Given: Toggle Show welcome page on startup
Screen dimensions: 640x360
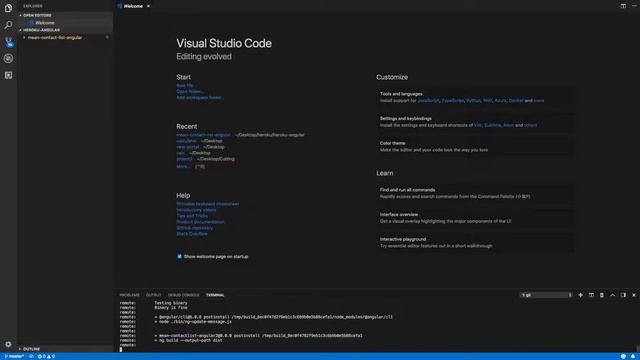Looking at the screenshot, I should point(179,256).
